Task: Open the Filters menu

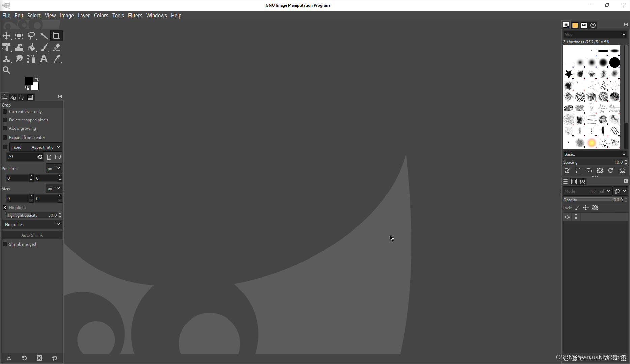Action: (x=135, y=15)
